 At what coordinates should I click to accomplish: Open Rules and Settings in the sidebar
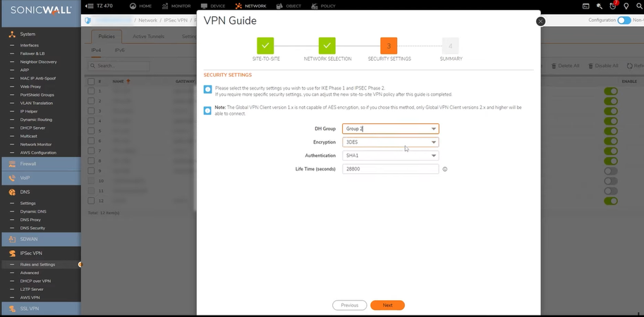[37, 264]
